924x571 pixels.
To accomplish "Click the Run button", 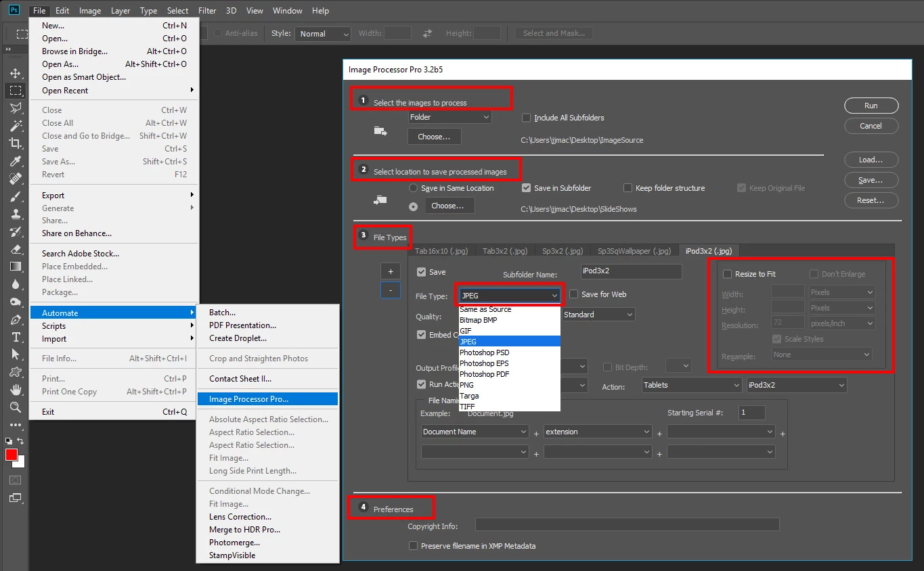I will pyautogui.click(x=871, y=106).
